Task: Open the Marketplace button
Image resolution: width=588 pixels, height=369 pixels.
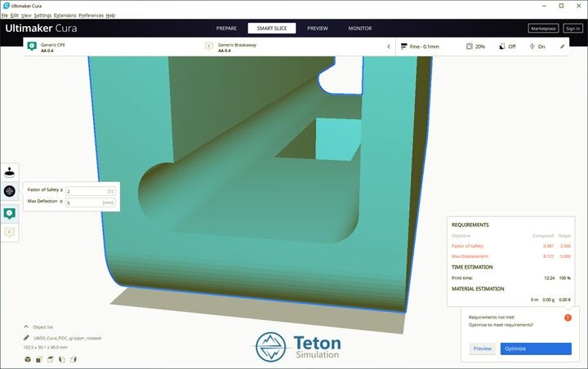Action: [543, 28]
